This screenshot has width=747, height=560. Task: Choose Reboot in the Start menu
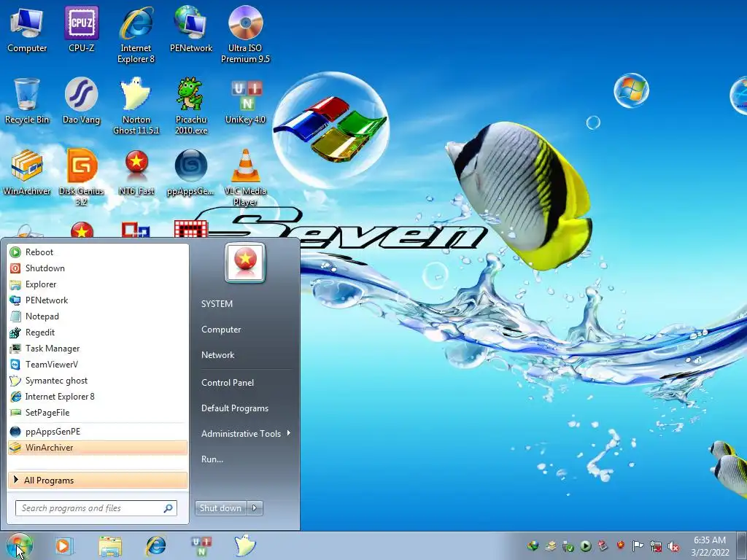coord(98,252)
